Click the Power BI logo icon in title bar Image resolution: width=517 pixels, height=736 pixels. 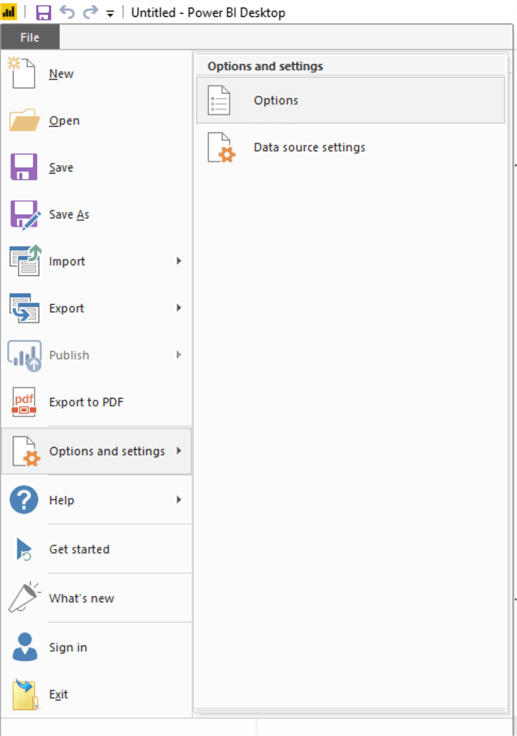[x=8, y=12]
